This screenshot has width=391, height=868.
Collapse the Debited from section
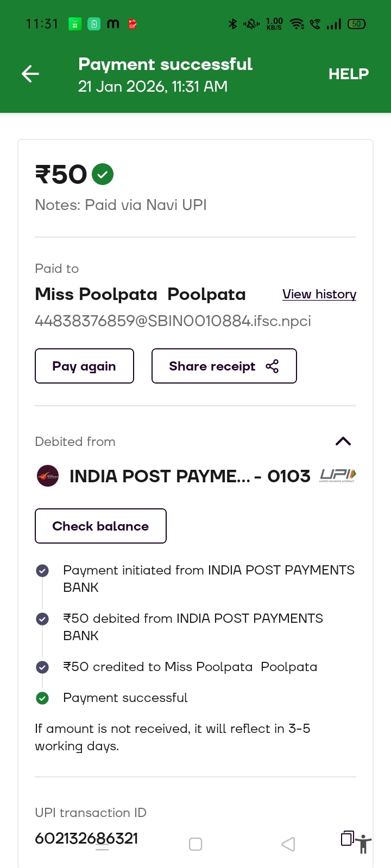pos(343,441)
